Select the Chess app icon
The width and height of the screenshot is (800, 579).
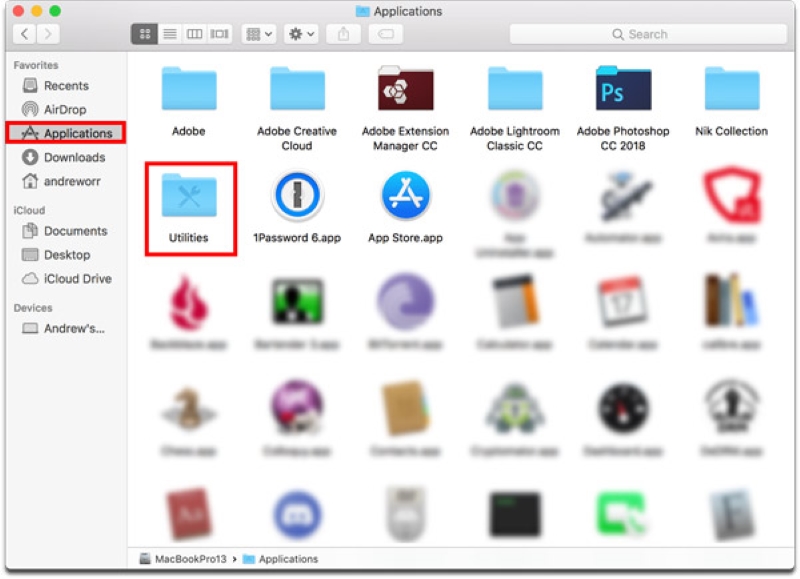(x=189, y=409)
